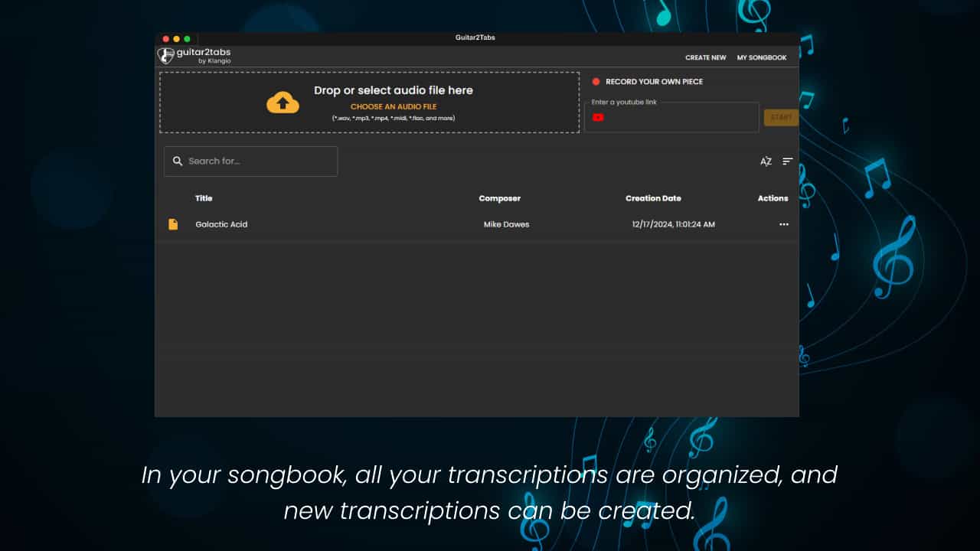Click the orange upload cloud icon

click(283, 102)
